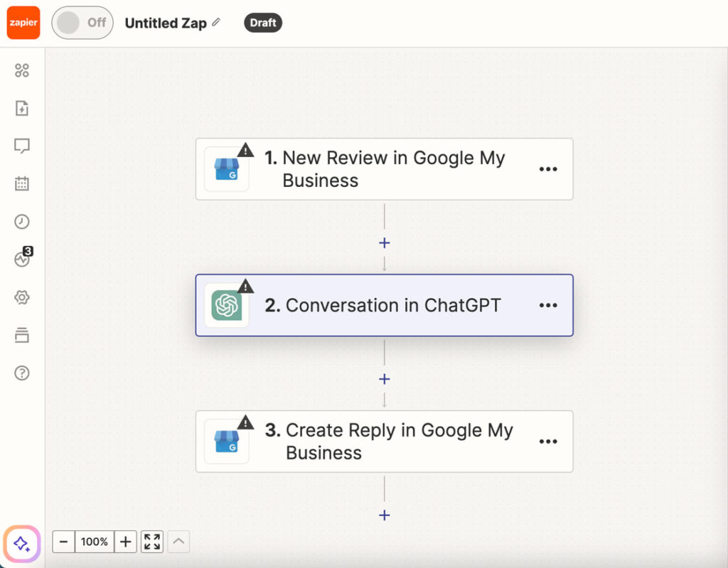
Task: Select the Zap templates sidebar icon
Action: point(21,108)
